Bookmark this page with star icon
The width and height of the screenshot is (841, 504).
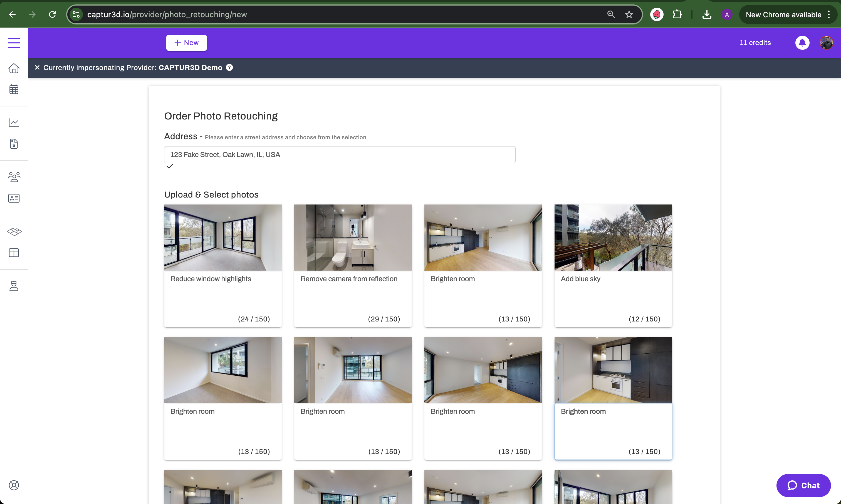[x=629, y=15]
